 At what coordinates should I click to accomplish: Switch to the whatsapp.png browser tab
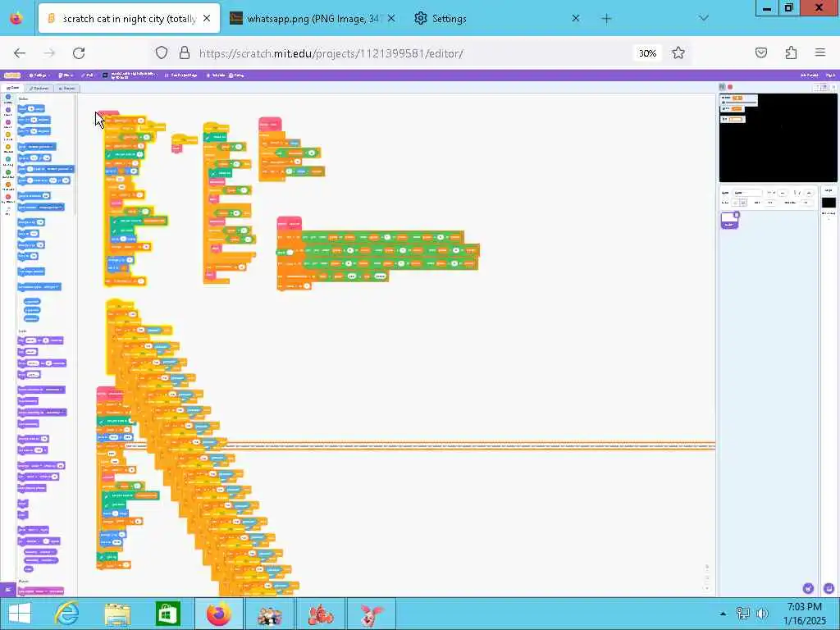313,19
